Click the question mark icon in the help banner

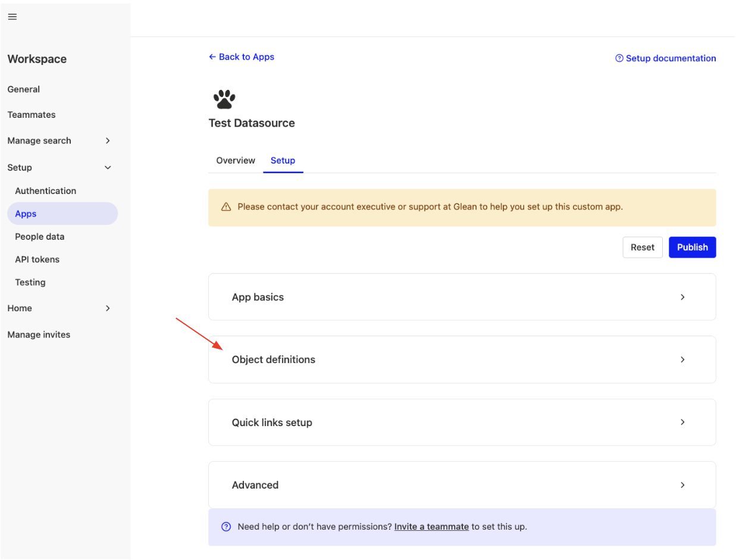coord(226,527)
